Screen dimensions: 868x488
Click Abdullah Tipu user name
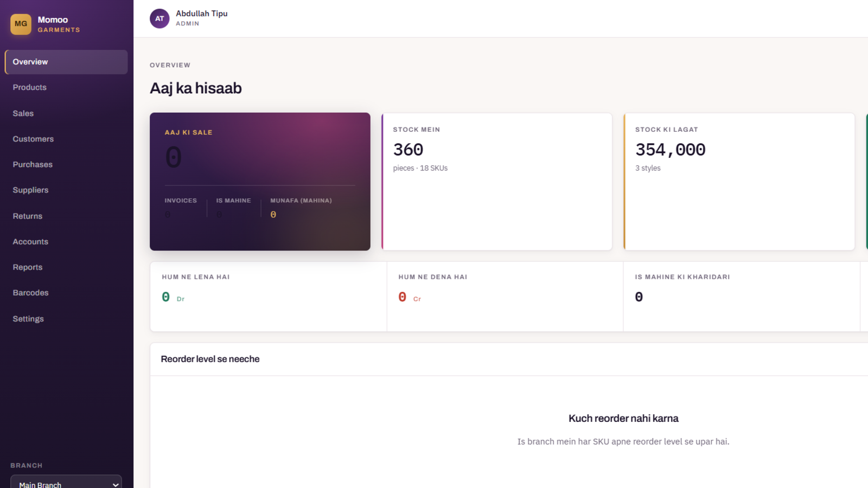tap(202, 14)
